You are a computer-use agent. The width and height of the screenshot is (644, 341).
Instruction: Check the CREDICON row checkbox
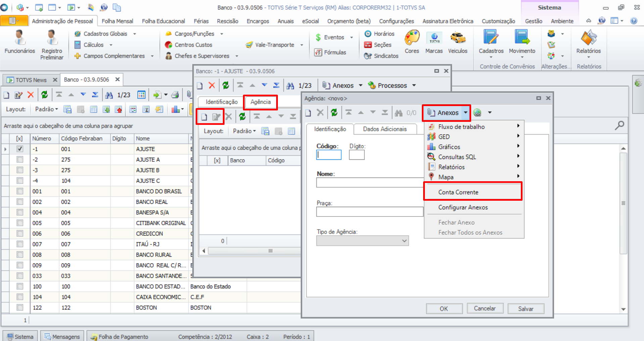[20, 234]
